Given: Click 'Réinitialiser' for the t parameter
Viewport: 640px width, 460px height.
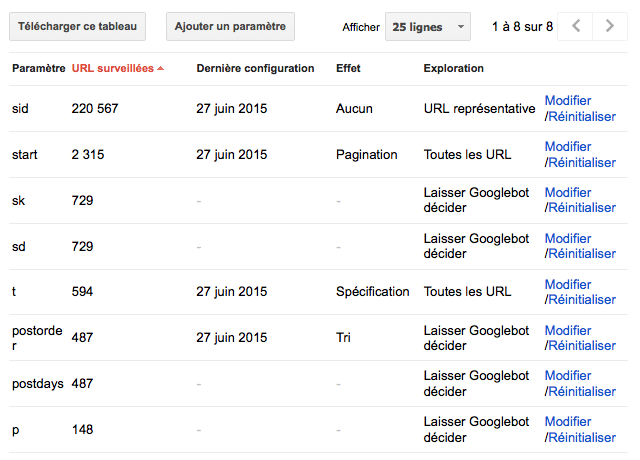Looking at the screenshot, I should [582, 300].
